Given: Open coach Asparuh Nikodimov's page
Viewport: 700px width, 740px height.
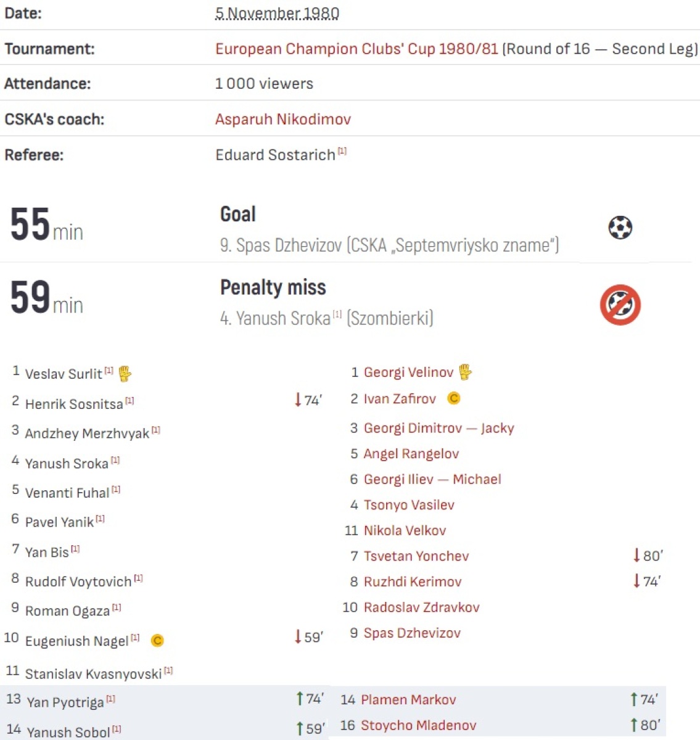Looking at the screenshot, I should tap(282, 119).
